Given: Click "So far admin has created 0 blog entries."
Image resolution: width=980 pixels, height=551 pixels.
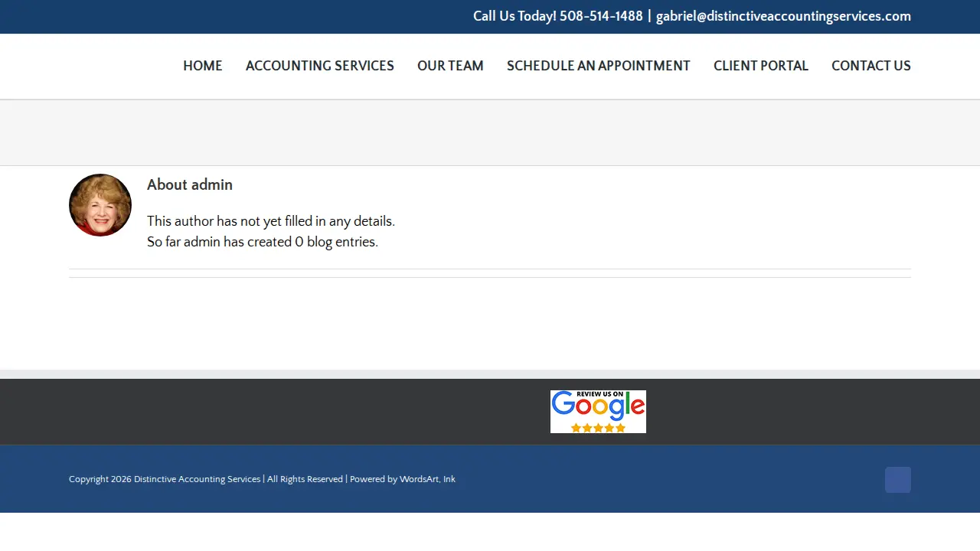Looking at the screenshot, I should [x=263, y=242].
